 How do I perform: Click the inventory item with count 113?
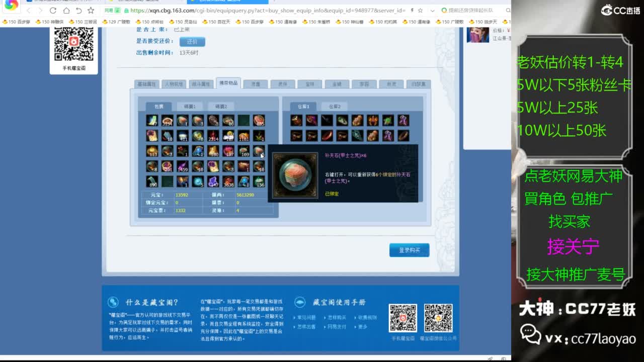[x=152, y=151]
